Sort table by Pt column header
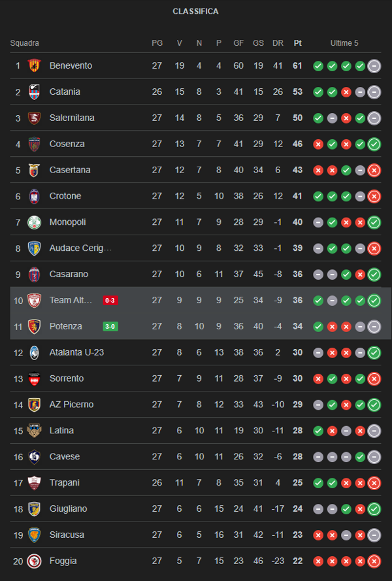 point(298,43)
